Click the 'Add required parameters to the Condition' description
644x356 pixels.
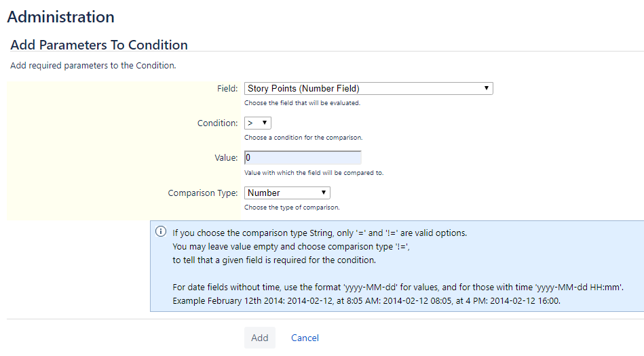93,66
